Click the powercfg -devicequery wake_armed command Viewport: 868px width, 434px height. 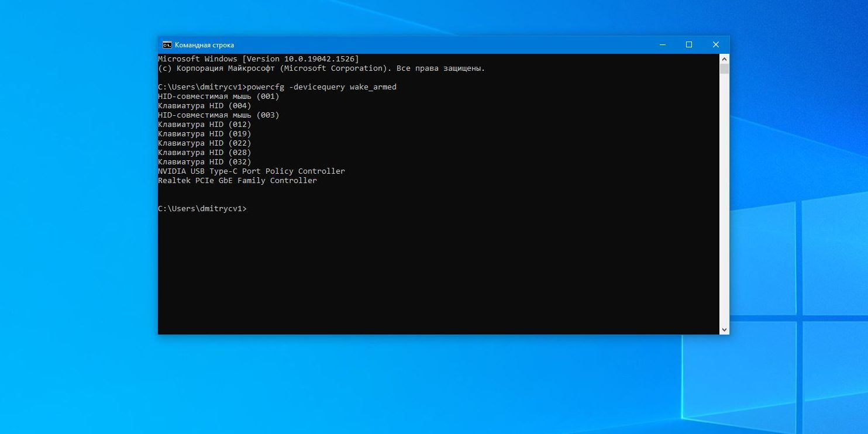click(322, 87)
